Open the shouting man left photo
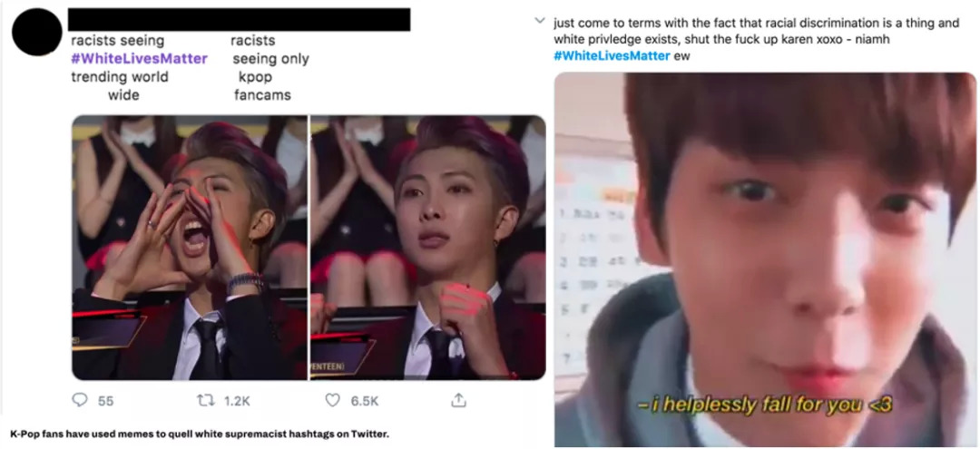 click(190, 248)
